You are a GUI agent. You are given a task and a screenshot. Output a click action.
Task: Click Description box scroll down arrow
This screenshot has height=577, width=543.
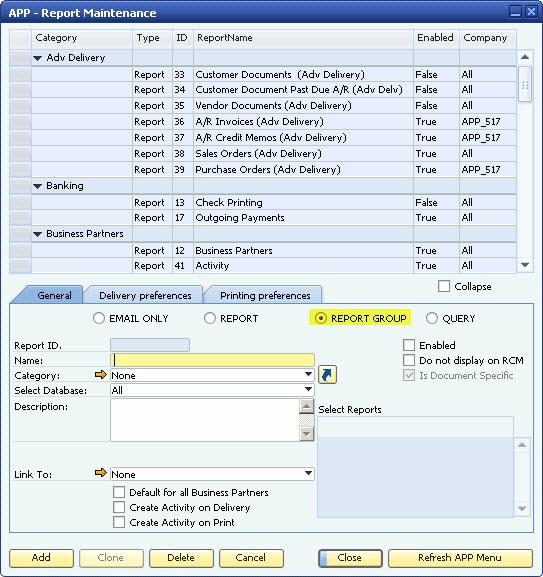pyautogui.click(x=306, y=434)
